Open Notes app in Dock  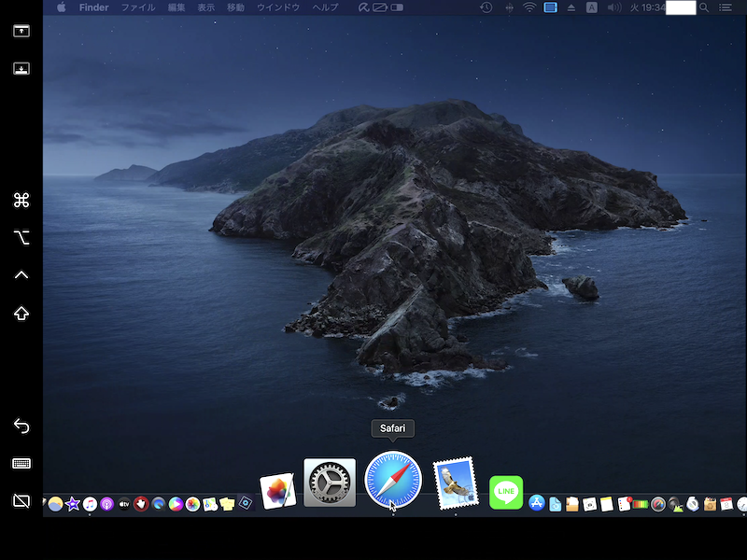pos(607,504)
